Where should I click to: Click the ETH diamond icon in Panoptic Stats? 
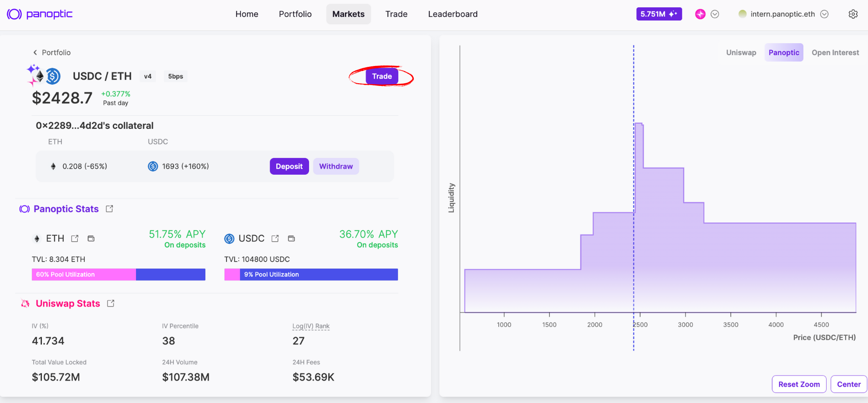click(x=37, y=239)
